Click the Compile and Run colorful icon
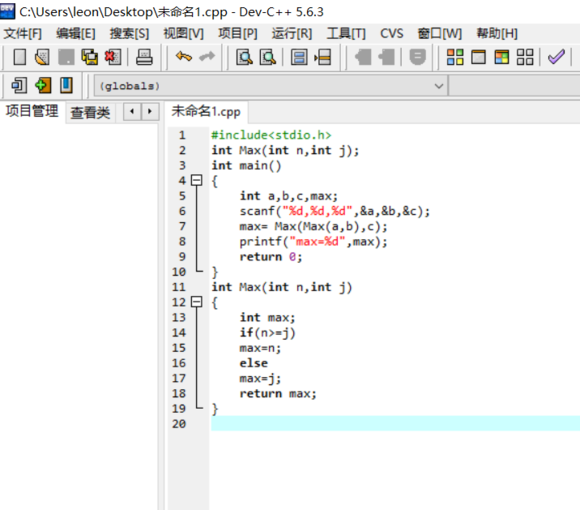 click(x=502, y=57)
